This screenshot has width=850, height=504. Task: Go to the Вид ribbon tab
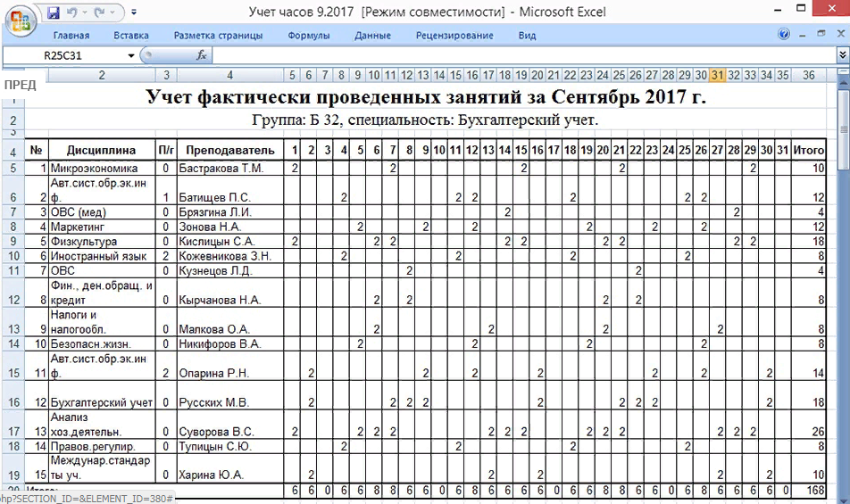click(527, 36)
